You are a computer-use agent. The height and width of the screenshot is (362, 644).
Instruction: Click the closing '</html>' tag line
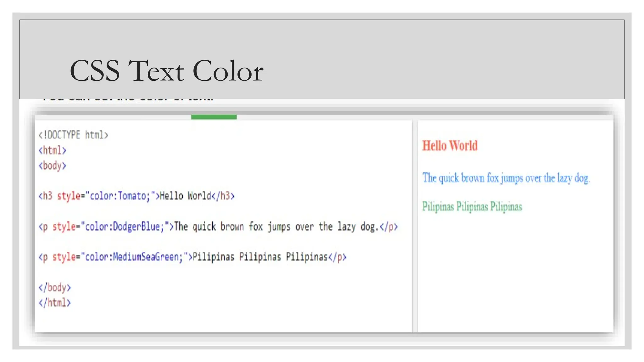(x=55, y=303)
